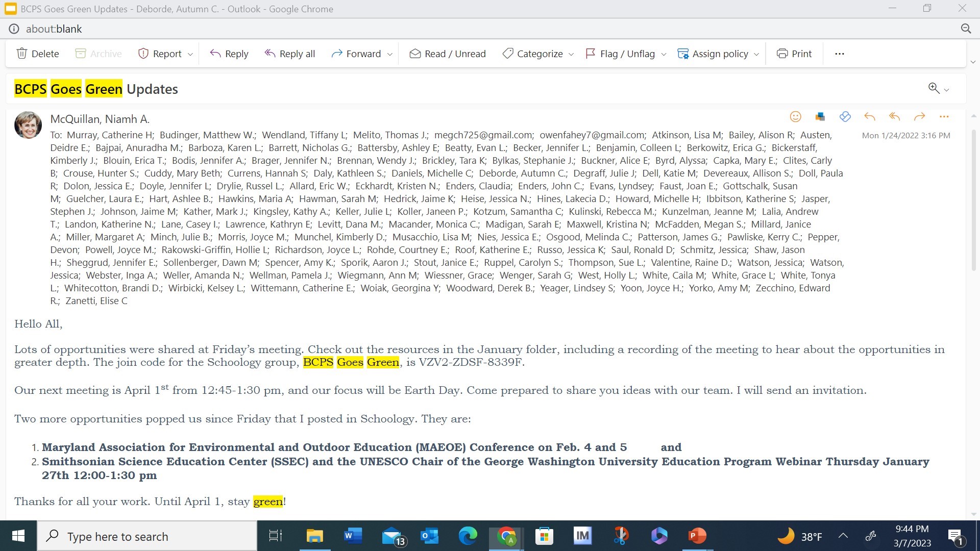The height and width of the screenshot is (551, 980).
Task: Click Assign policy in the toolbar
Action: coord(713,54)
